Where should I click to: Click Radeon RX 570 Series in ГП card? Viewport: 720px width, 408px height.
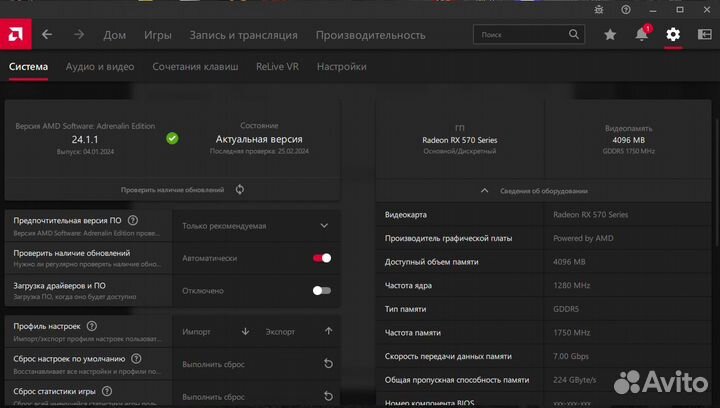pyautogui.click(x=460, y=140)
